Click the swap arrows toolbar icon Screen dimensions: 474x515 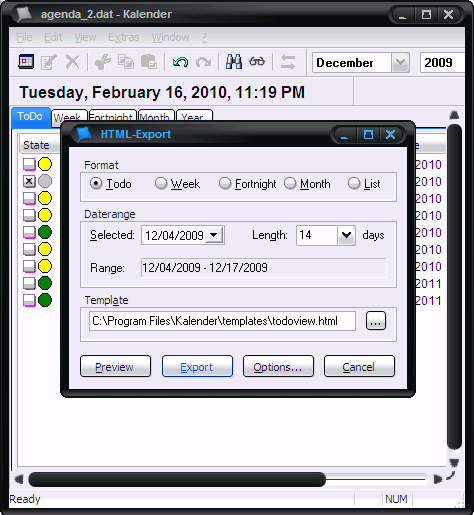click(288, 62)
